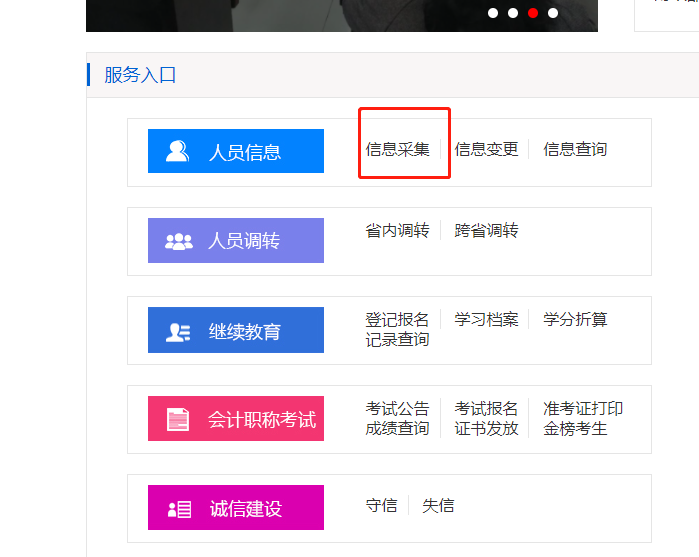Open the 会计职称考试 label on the pink button
The width and height of the screenshot is (699, 557).
click(262, 419)
